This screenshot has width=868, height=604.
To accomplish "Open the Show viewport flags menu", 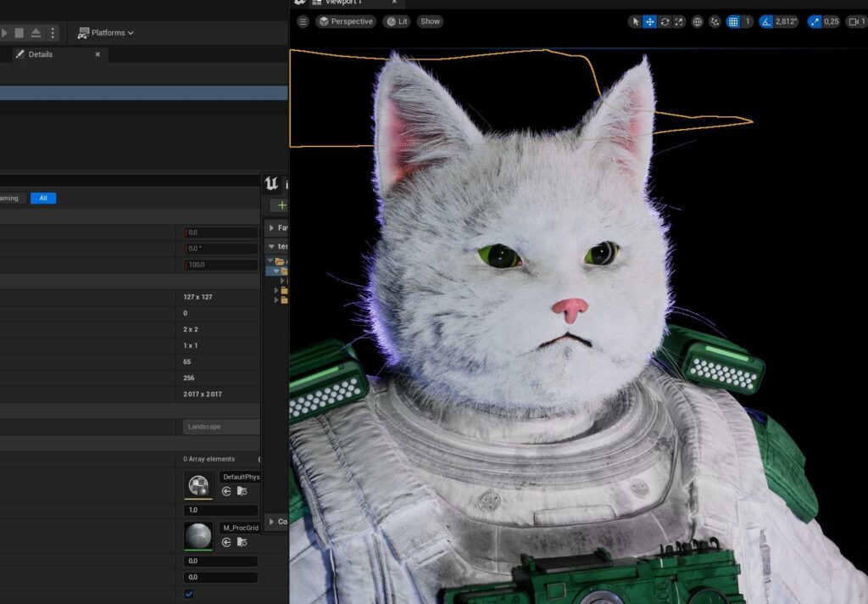I will (431, 21).
